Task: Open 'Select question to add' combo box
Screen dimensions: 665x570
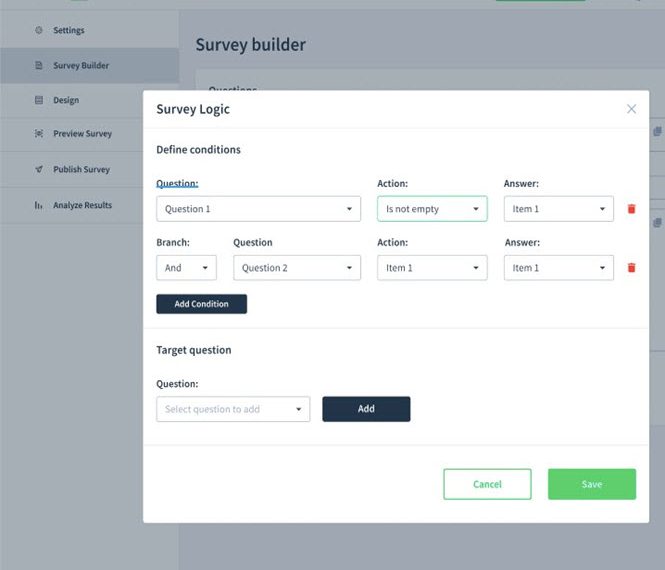Action: coord(233,409)
